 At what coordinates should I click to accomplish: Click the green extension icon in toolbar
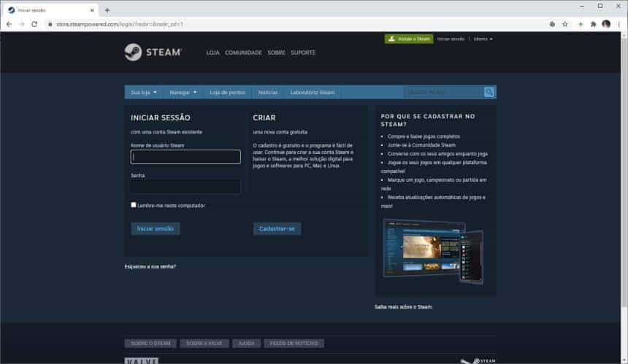[581, 24]
